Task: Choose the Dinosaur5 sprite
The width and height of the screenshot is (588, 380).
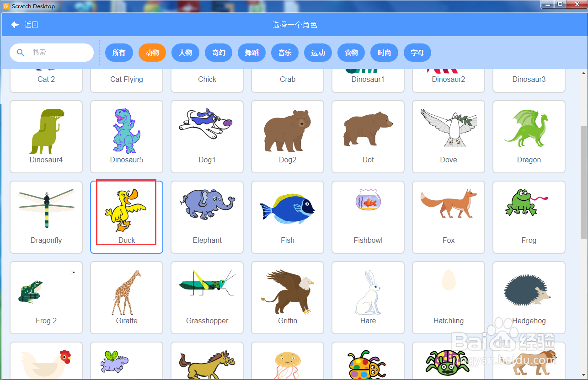Action: coord(127,137)
